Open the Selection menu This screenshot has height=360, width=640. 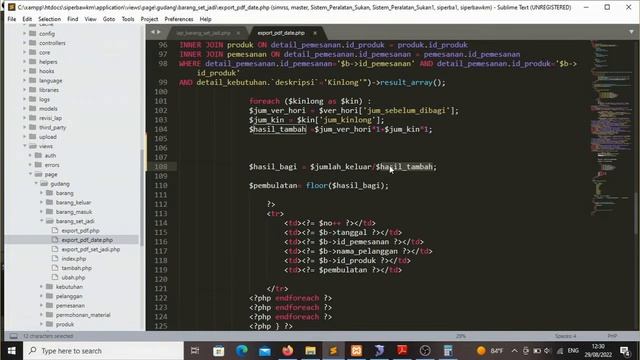(49, 19)
